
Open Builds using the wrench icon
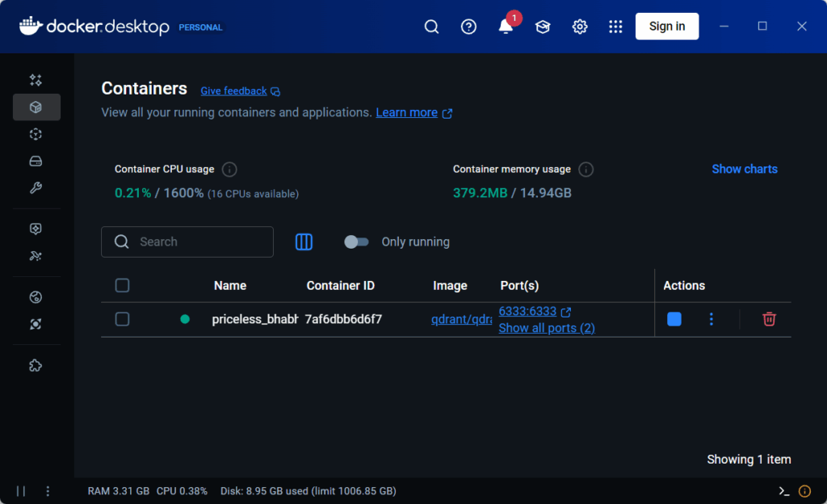pyautogui.click(x=36, y=188)
